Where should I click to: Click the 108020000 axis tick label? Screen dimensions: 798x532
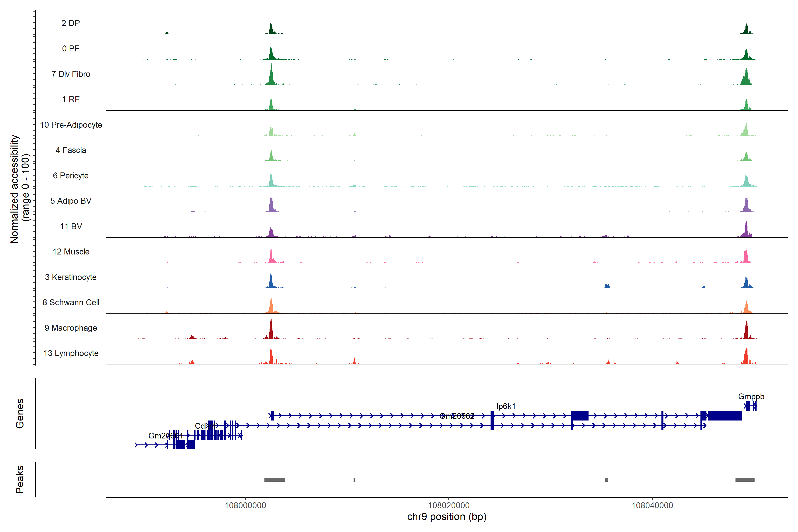tap(448, 506)
